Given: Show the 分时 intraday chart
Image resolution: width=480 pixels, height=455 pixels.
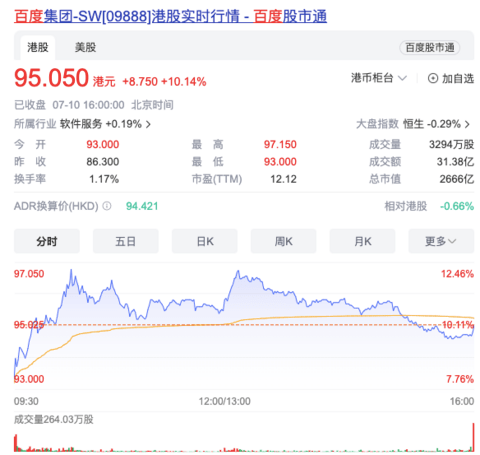Looking at the screenshot, I should [47, 241].
